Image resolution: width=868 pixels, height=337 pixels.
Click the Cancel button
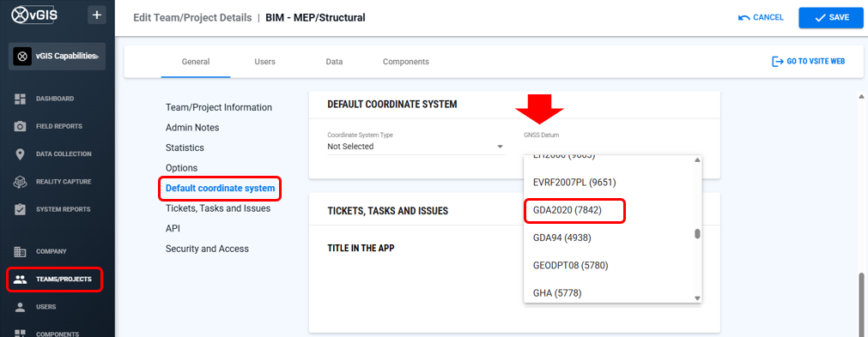click(762, 18)
